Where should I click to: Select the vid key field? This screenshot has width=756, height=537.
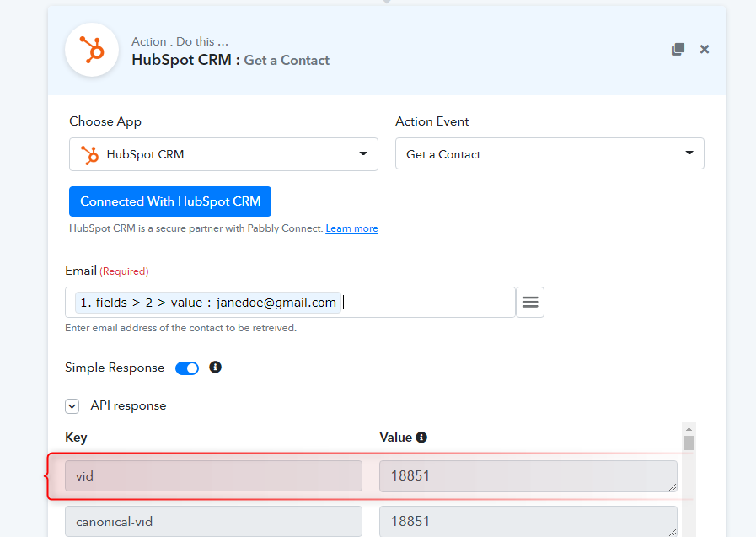coord(213,476)
